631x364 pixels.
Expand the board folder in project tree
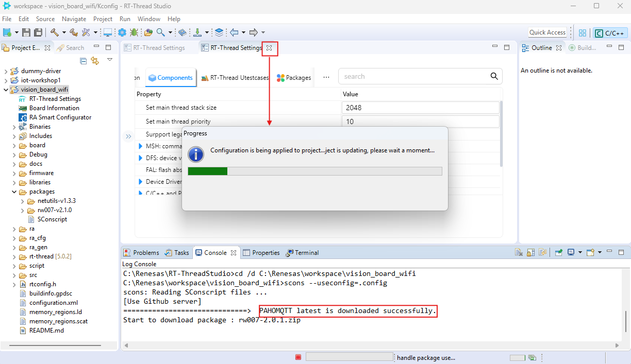click(x=14, y=145)
